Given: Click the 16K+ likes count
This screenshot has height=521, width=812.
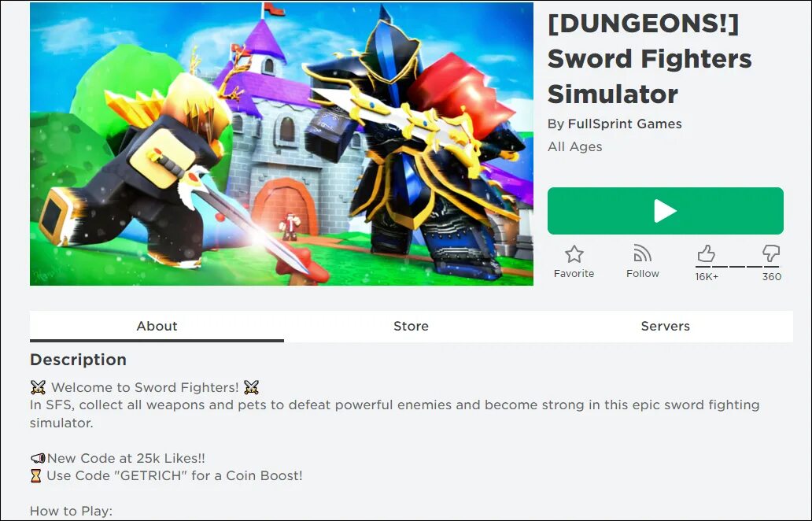Looking at the screenshot, I should [707, 276].
